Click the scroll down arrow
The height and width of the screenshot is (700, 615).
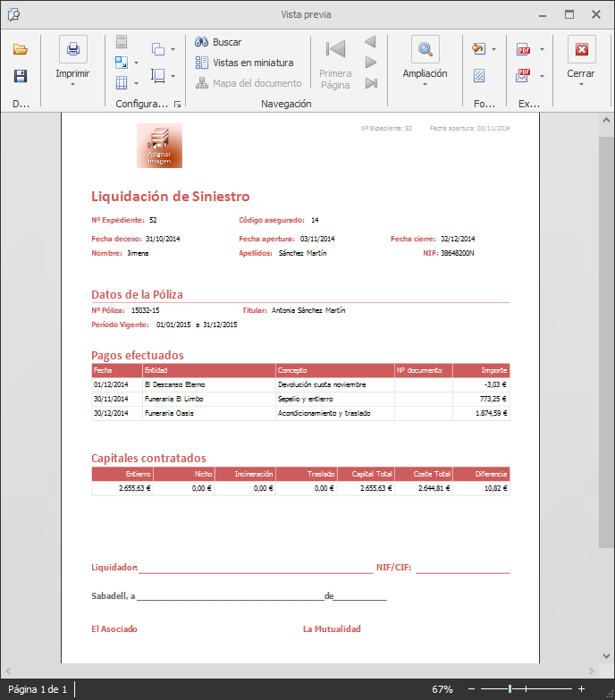[x=606, y=656]
